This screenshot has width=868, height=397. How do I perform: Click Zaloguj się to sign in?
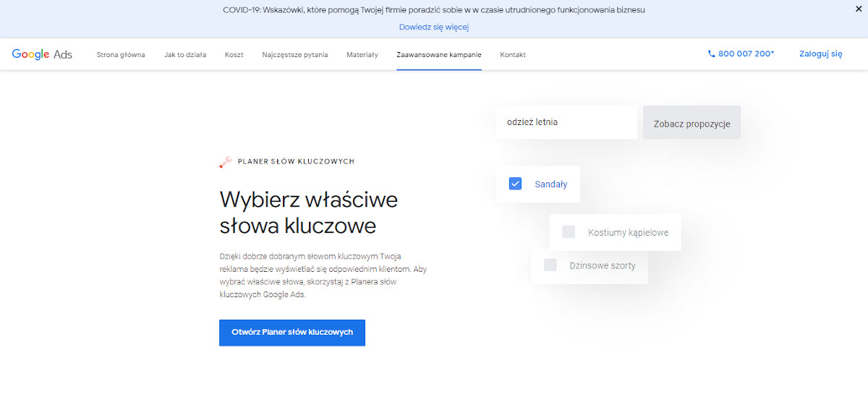click(x=821, y=54)
